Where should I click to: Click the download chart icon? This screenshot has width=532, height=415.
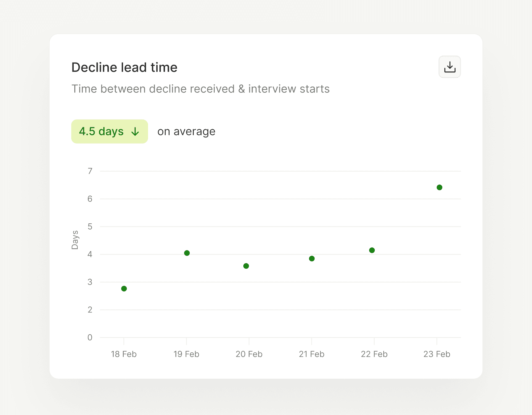coord(450,67)
